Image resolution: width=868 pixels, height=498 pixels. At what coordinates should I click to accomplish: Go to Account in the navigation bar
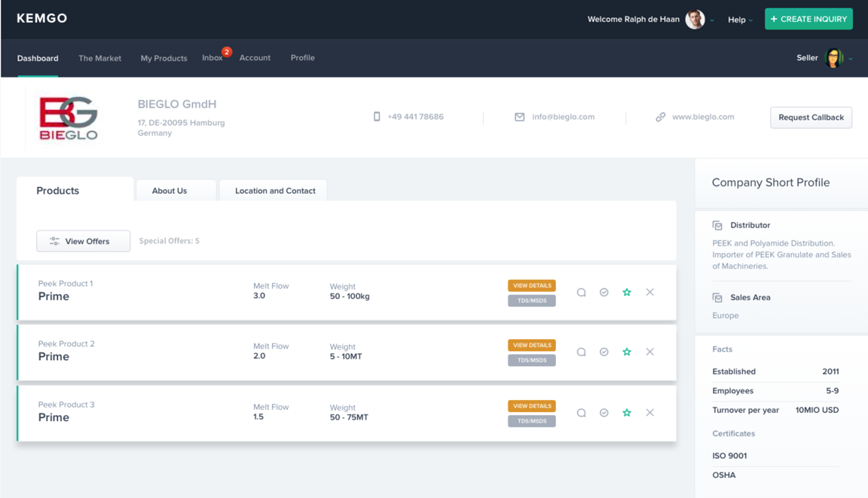coord(255,57)
